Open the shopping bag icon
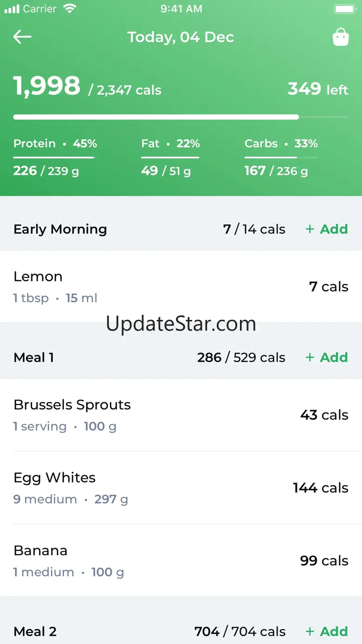 pyautogui.click(x=341, y=37)
